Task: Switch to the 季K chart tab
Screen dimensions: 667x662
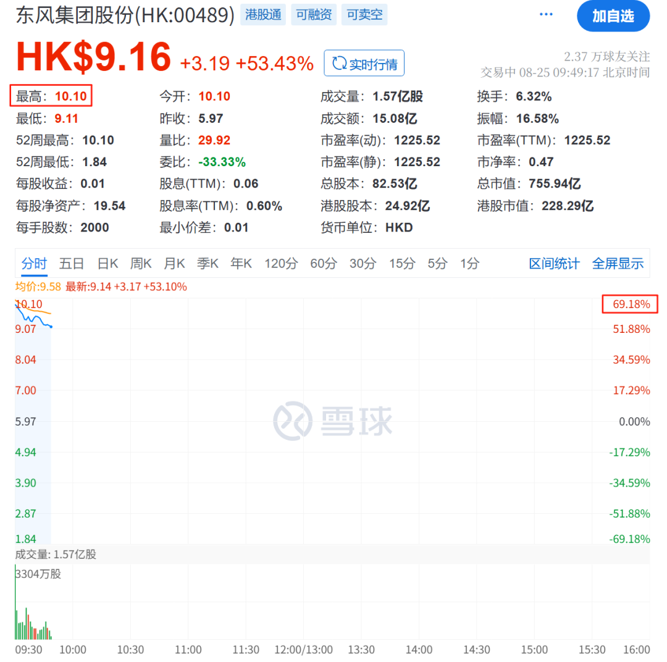Action: click(x=208, y=264)
